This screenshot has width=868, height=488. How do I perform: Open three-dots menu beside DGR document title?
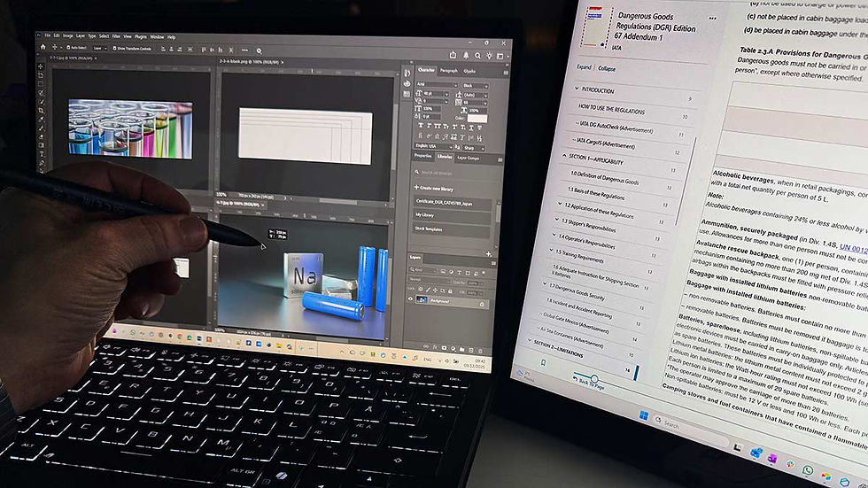point(712,19)
